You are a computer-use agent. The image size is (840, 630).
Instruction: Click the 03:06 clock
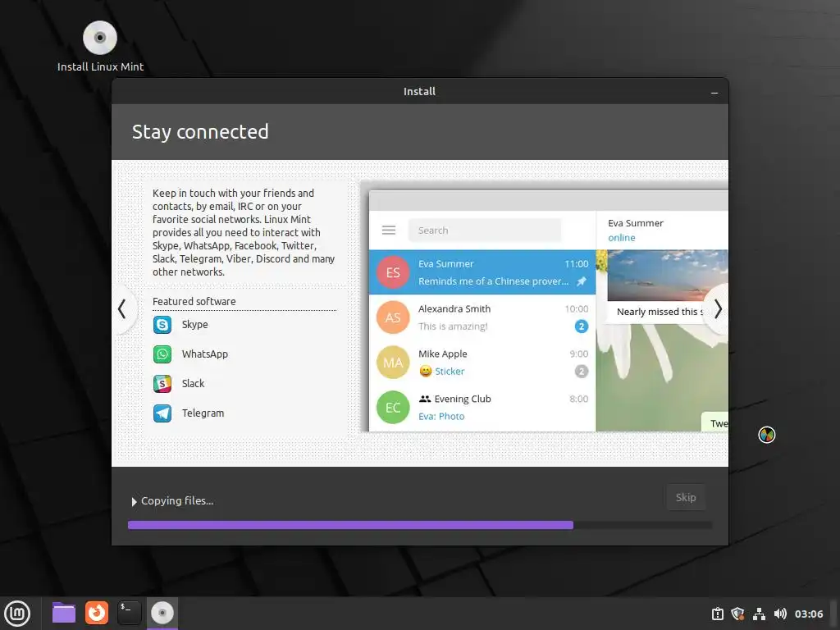808,614
